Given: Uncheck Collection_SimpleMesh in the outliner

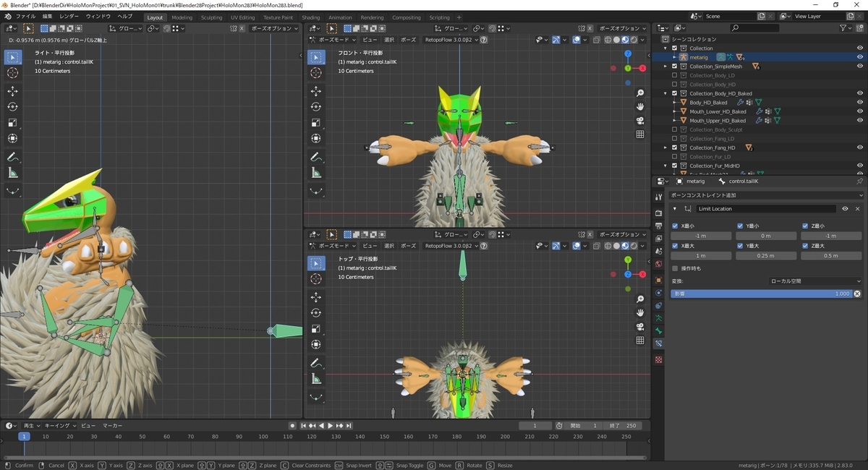Looking at the screenshot, I should point(675,66).
